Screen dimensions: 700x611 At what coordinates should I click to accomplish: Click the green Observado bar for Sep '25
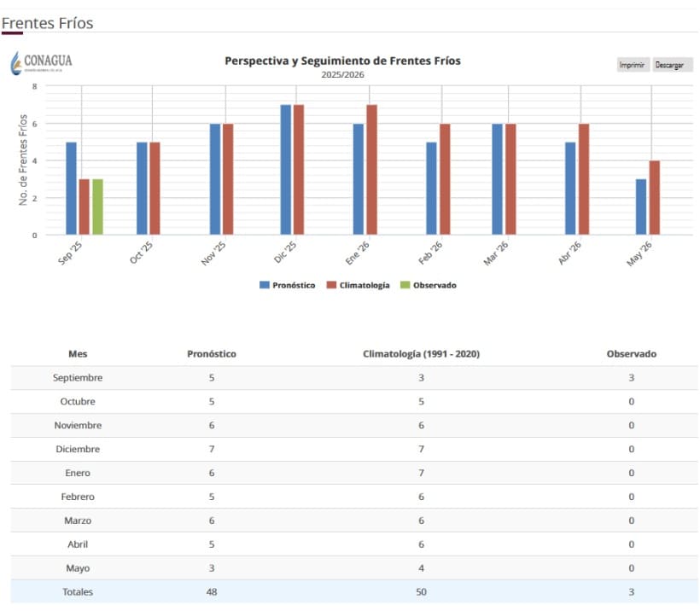pyautogui.click(x=97, y=207)
